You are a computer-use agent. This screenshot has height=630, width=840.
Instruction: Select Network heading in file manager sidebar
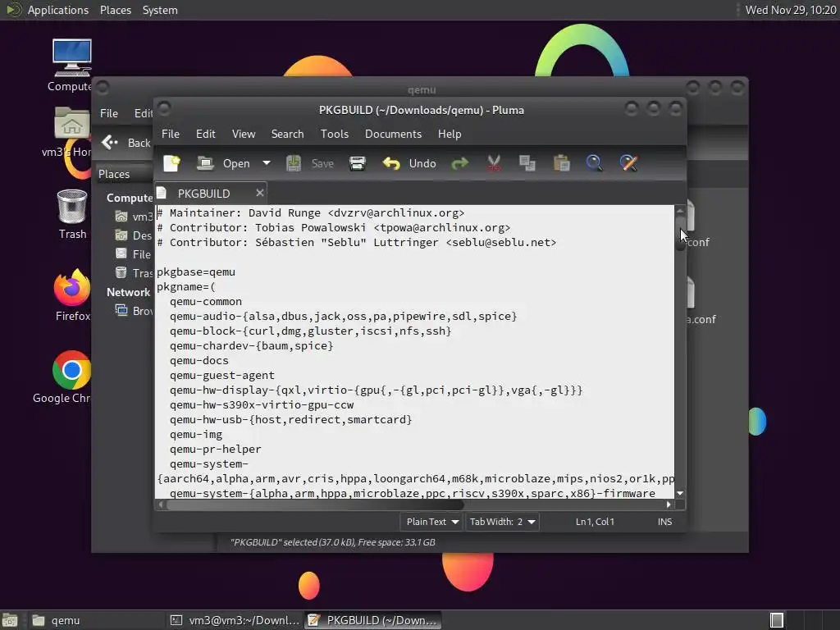click(128, 293)
